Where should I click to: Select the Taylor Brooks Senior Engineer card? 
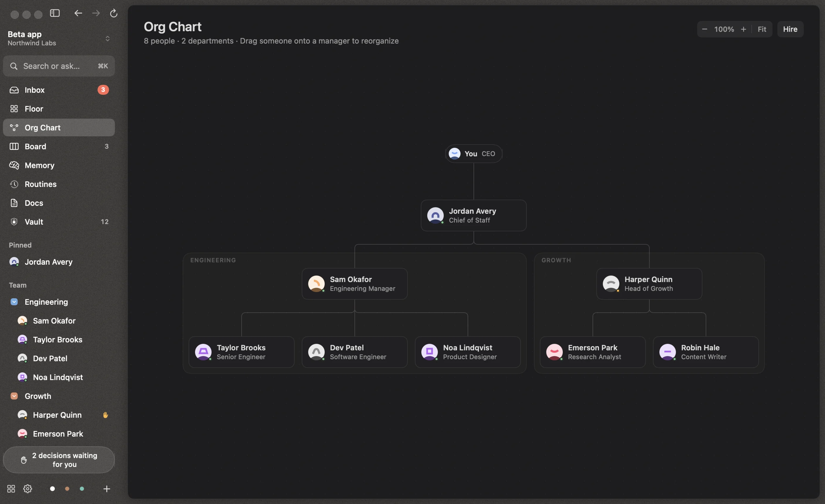pyautogui.click(x=241, y=352)
